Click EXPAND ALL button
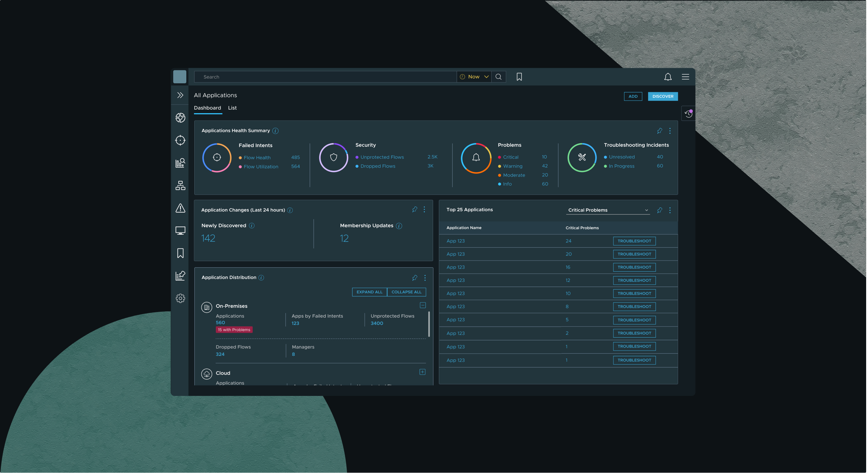The image size is (868, 473). 369,292
